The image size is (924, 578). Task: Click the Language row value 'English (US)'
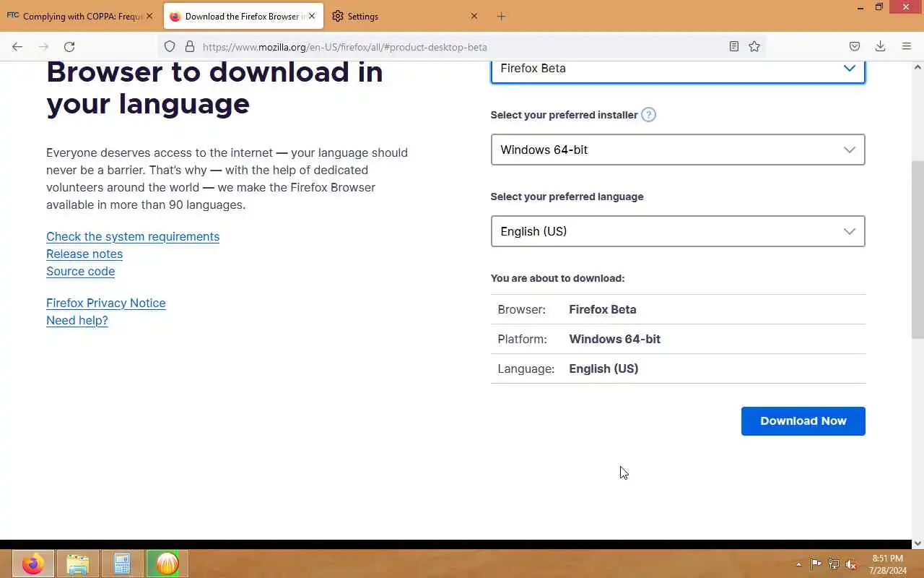(x=603, y=368)
